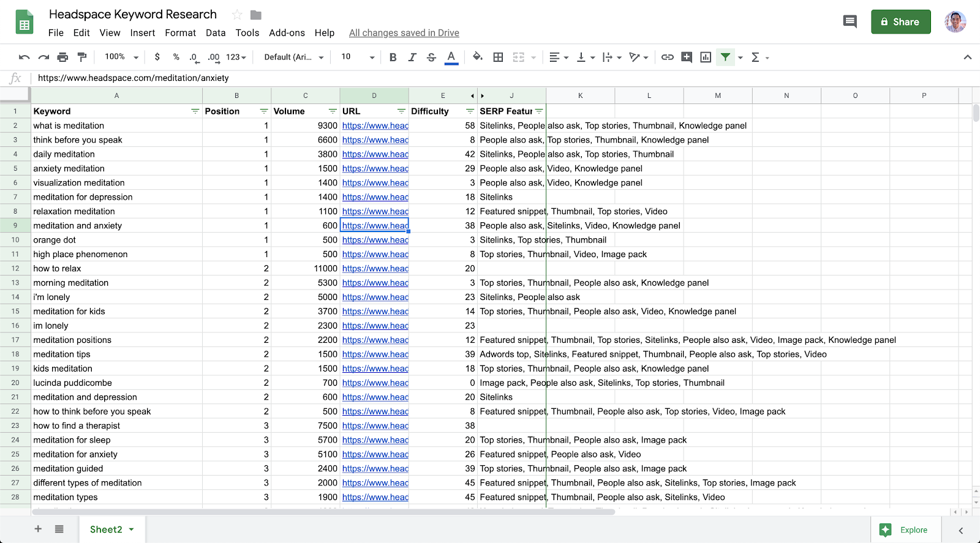
Task: Open the Add-ons menu
Action: coord(287,33)
